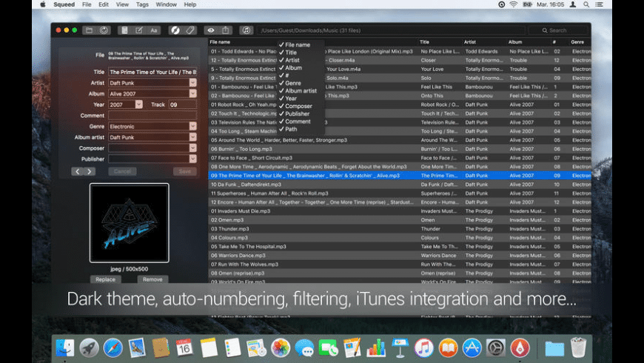This screenshot has height=363, width=644.
Task: Uncheck Album artist column option
Action: click(x=298, y=91)
